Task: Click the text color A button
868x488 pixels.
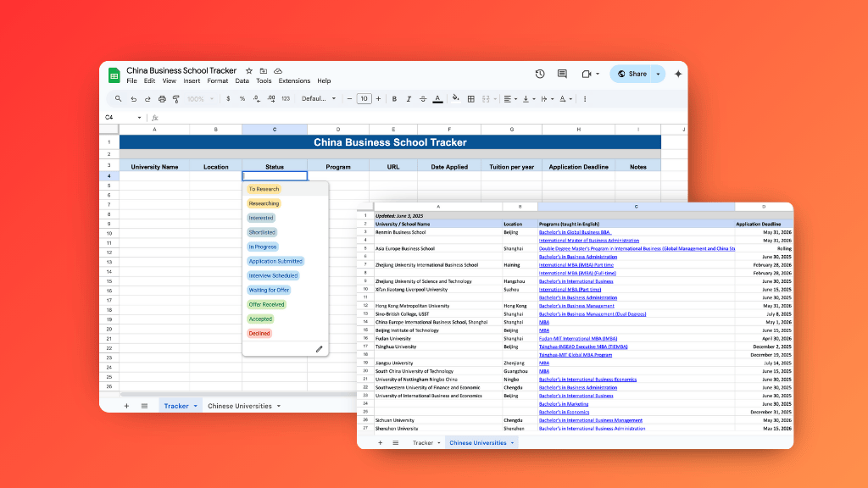Action: coord(437,99)
